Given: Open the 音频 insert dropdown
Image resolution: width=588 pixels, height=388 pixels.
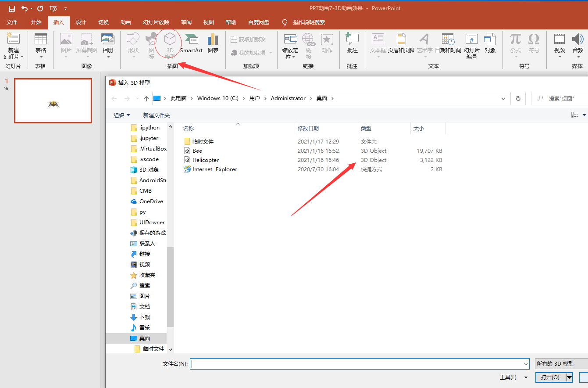Looking at the screenshot, I should [x=578, y=46].
